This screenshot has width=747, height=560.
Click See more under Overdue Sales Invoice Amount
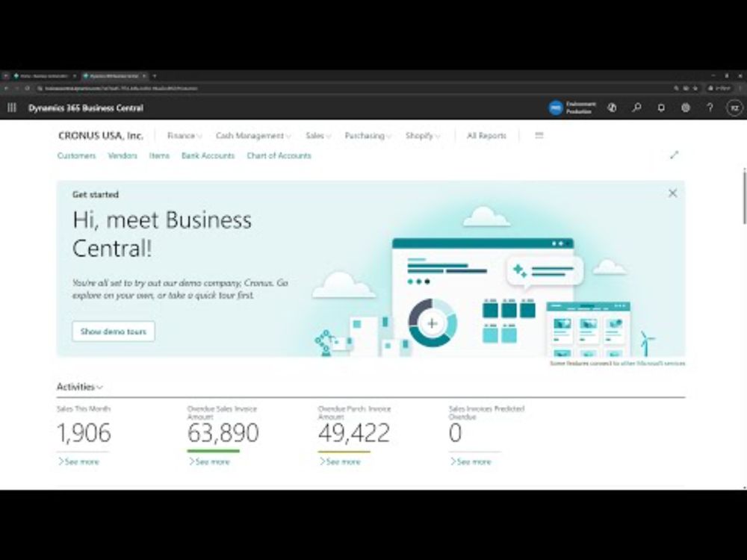tap(209, 461)
